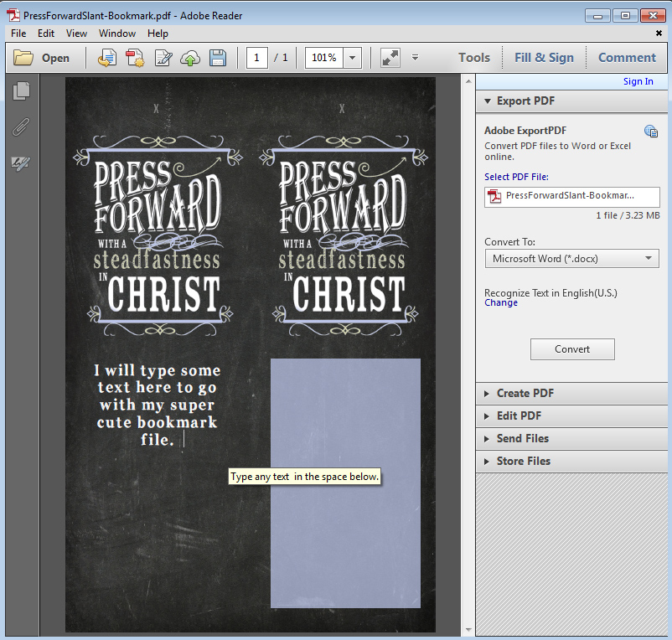The height and width of the screenshot is (640, 672).
Task: Click the page number input field
Action: click(x=257, y=58)
